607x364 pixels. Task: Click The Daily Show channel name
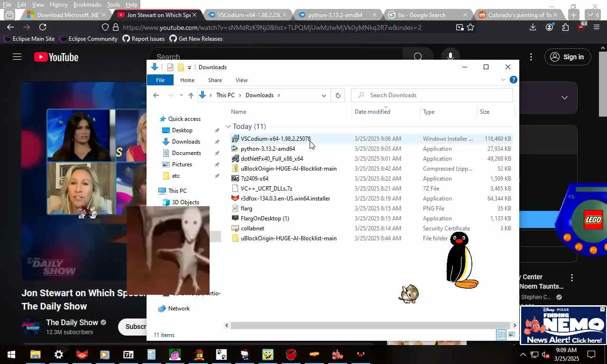(x=72, y=322)
